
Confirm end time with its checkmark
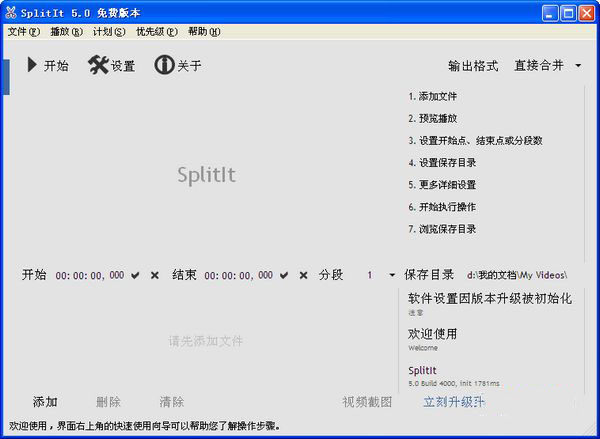tap(284, 275)
